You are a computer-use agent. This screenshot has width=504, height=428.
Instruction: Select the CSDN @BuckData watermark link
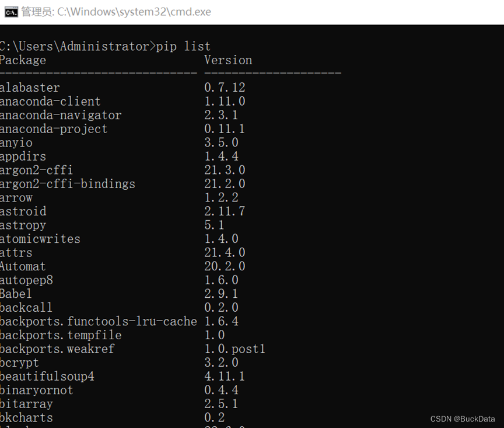(464, 419)
